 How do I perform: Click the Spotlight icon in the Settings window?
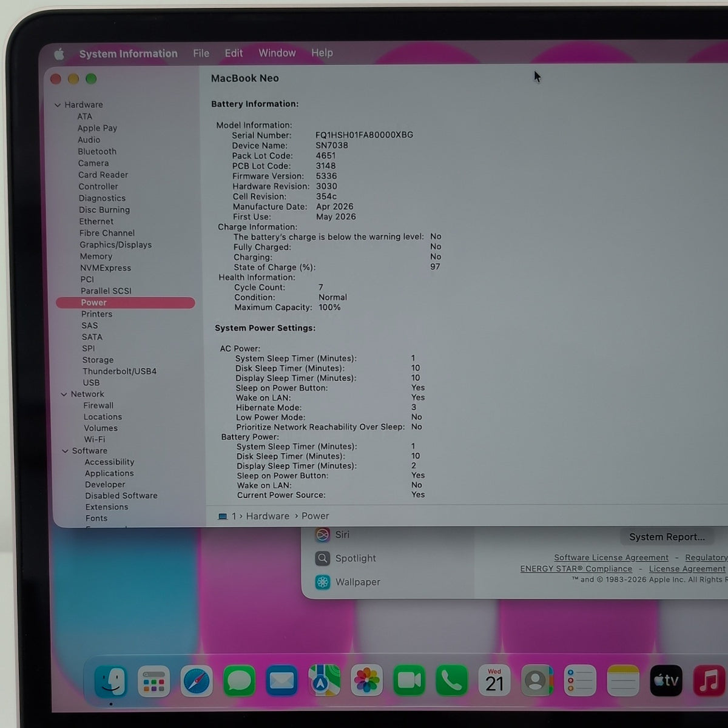pos(323,558)
